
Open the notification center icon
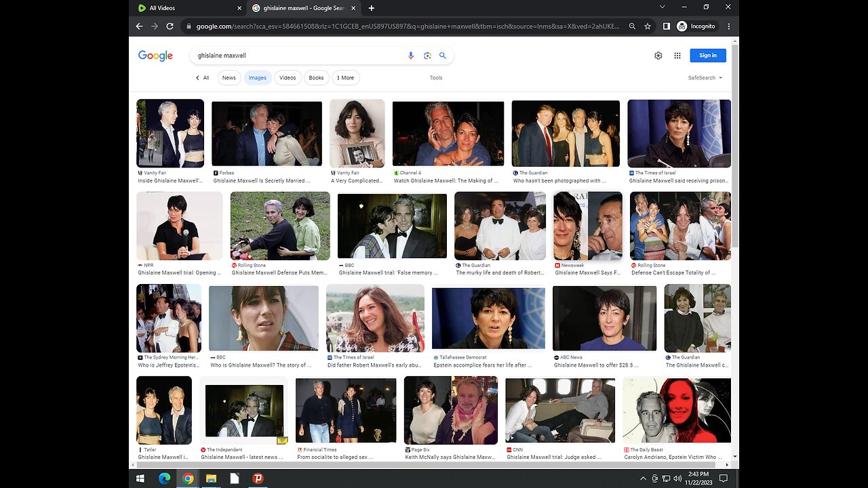point(724,479)
